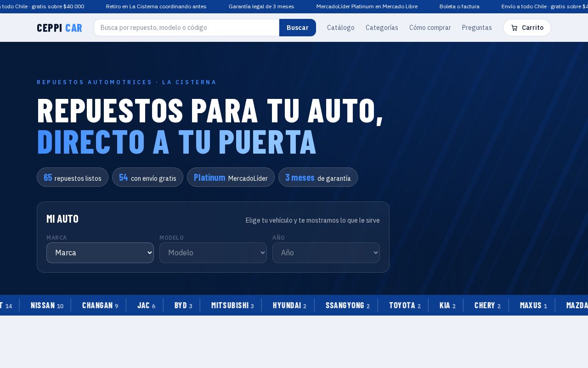The image size is (588, 368).
Task: Open the Marca dropdown
Action: [100, 253]
